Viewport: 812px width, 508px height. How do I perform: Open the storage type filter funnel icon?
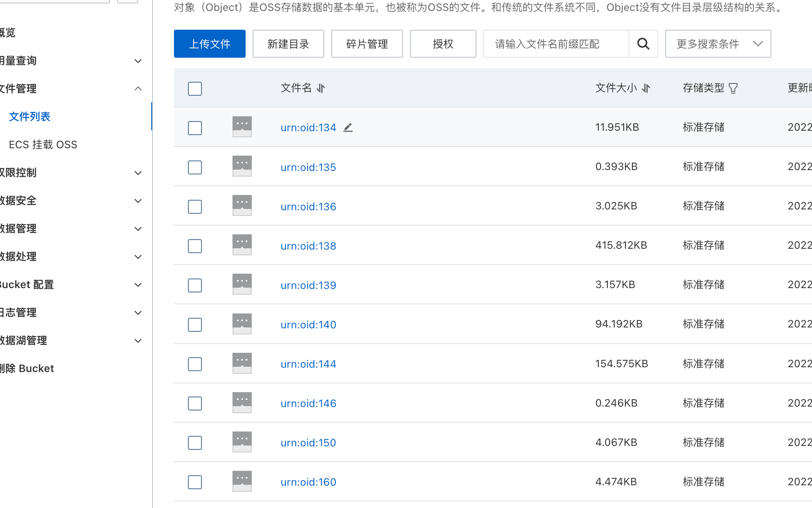tap(733, 88)
